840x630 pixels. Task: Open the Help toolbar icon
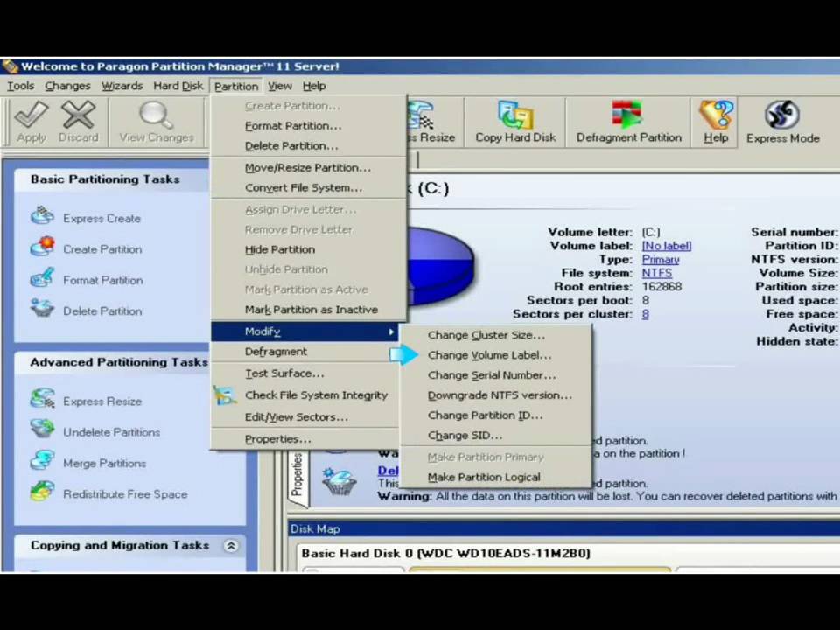coord(716,115)
